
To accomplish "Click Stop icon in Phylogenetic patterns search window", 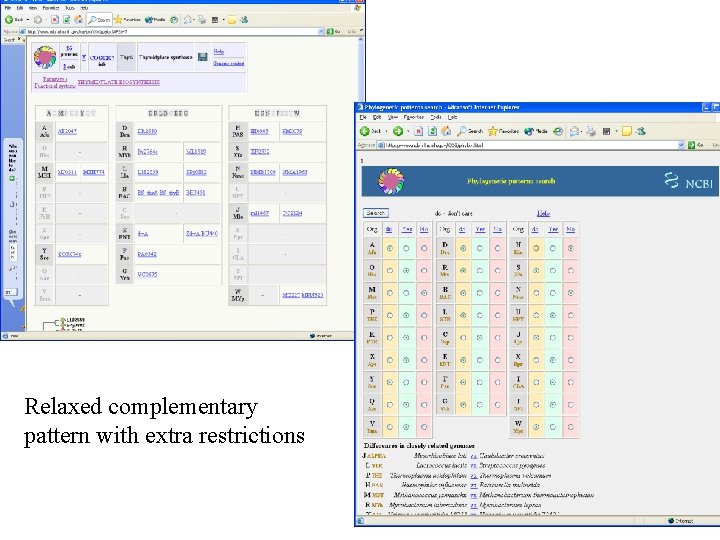I will coord(419,131).
